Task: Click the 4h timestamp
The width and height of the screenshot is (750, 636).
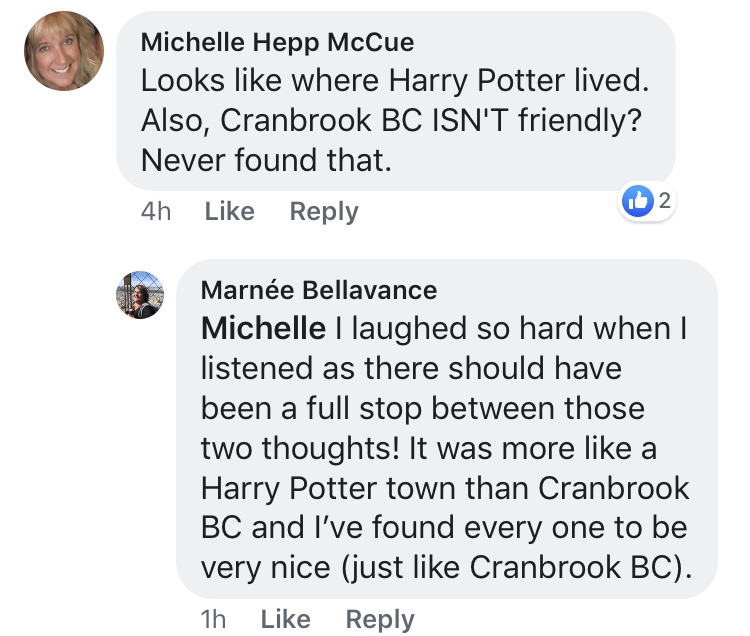Action: click(x=155, y=211)
